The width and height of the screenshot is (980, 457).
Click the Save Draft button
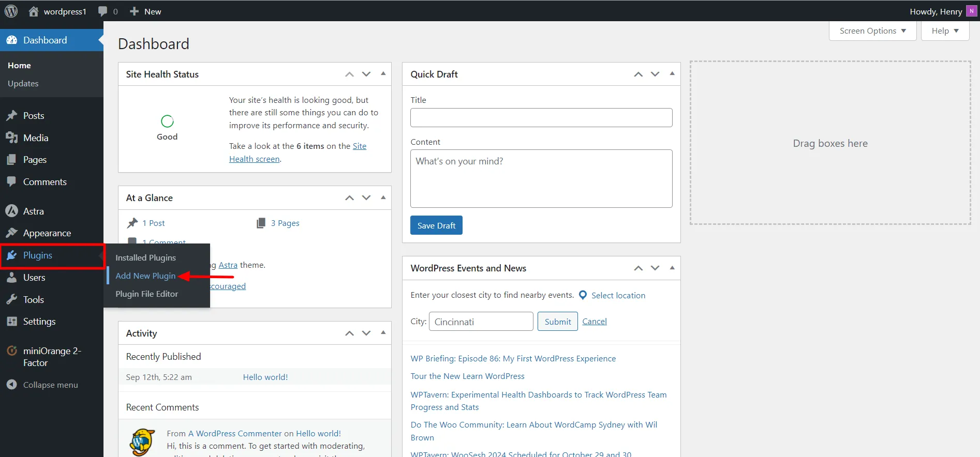coord(436,225)
